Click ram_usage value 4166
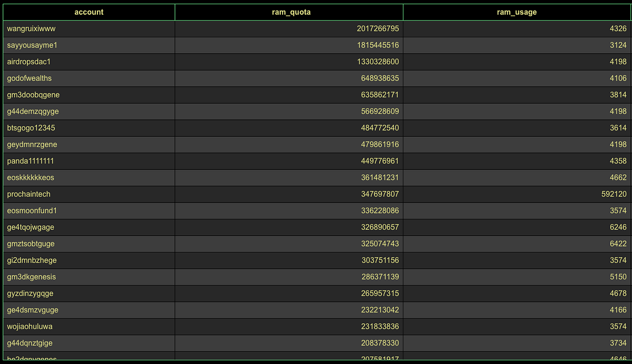Viewport: 632px width, 364px height. point(618,310)
